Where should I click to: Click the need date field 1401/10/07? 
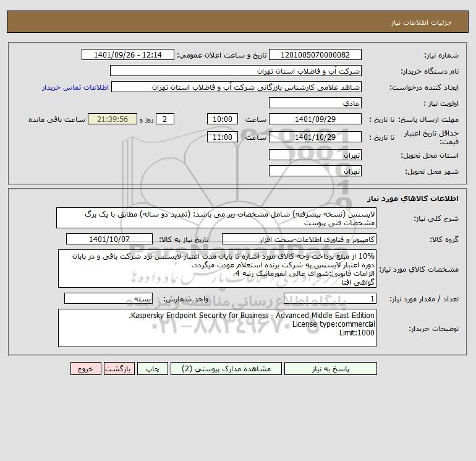coord(109,239)
